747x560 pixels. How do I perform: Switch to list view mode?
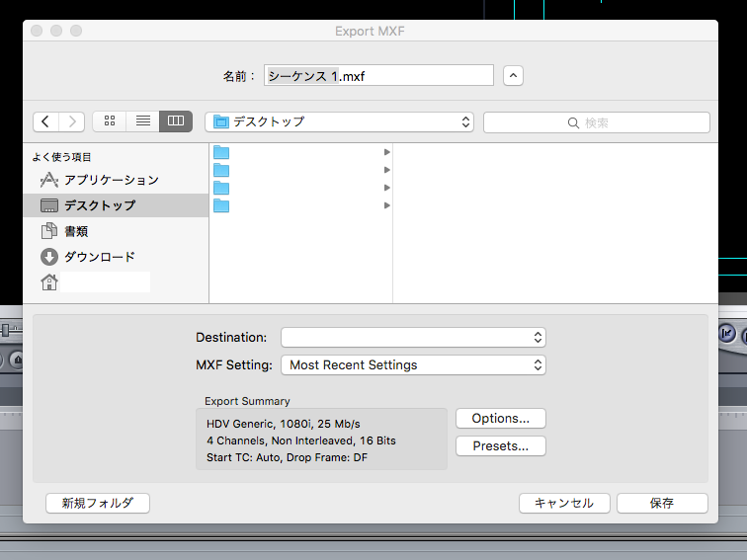(142, 121)
